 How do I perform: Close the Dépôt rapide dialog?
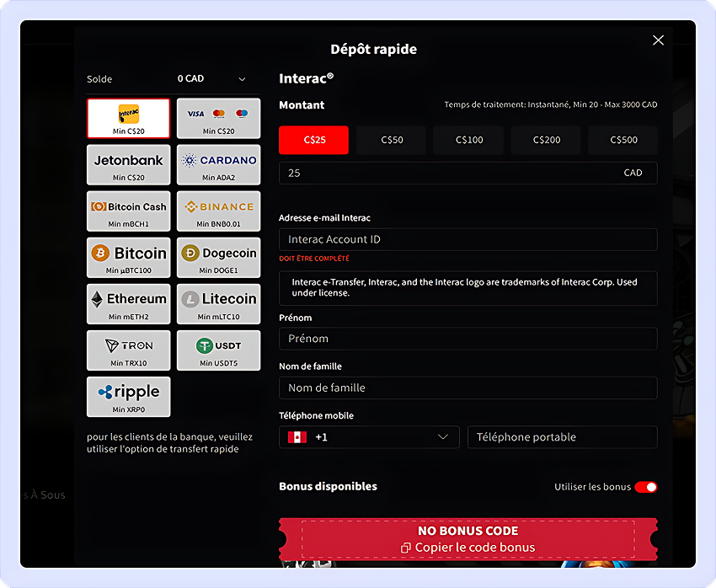pos(658,40)
